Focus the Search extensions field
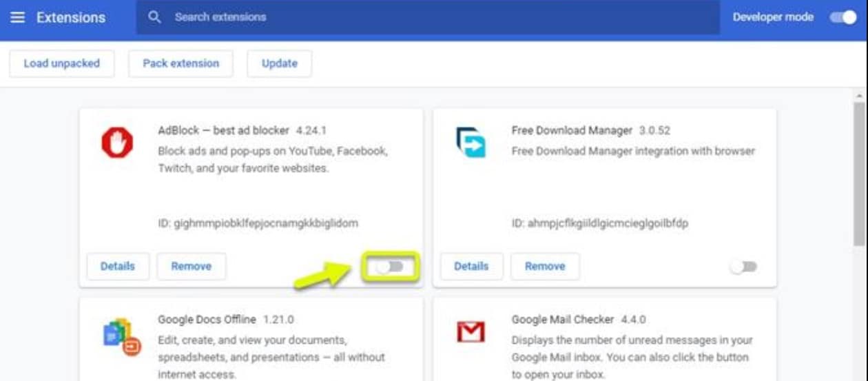Screen dimensions: 868x381 click(x=427, y=17)
